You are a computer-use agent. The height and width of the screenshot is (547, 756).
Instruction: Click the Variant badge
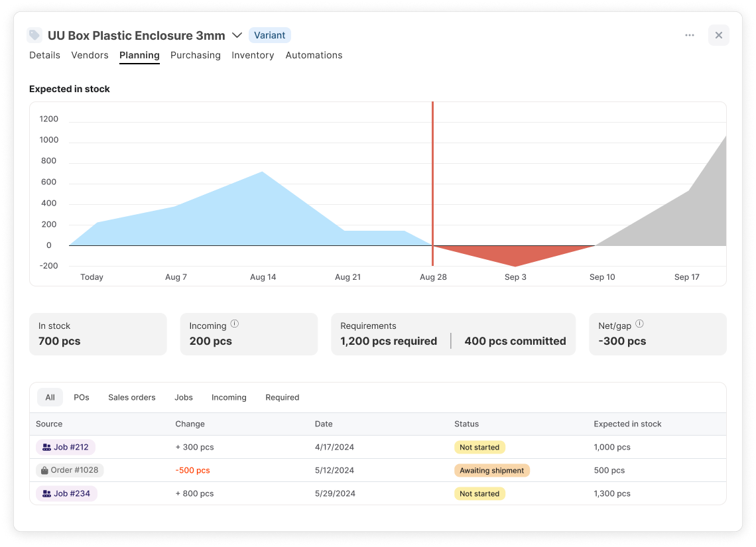269,35
